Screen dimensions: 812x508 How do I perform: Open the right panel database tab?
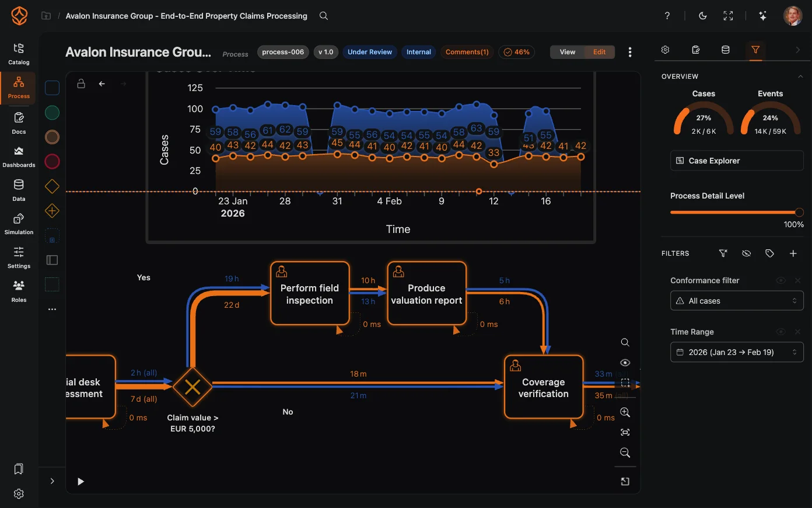pos(726,50)
